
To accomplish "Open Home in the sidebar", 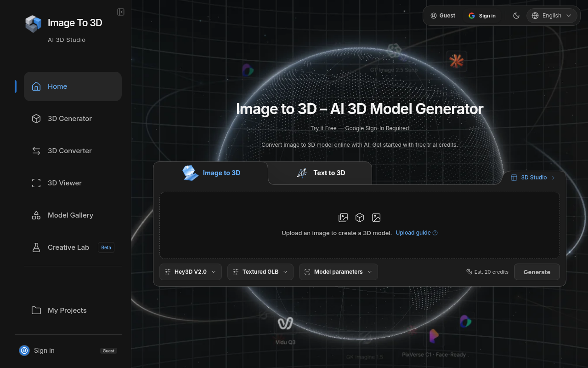I will [x=73, y=86].
